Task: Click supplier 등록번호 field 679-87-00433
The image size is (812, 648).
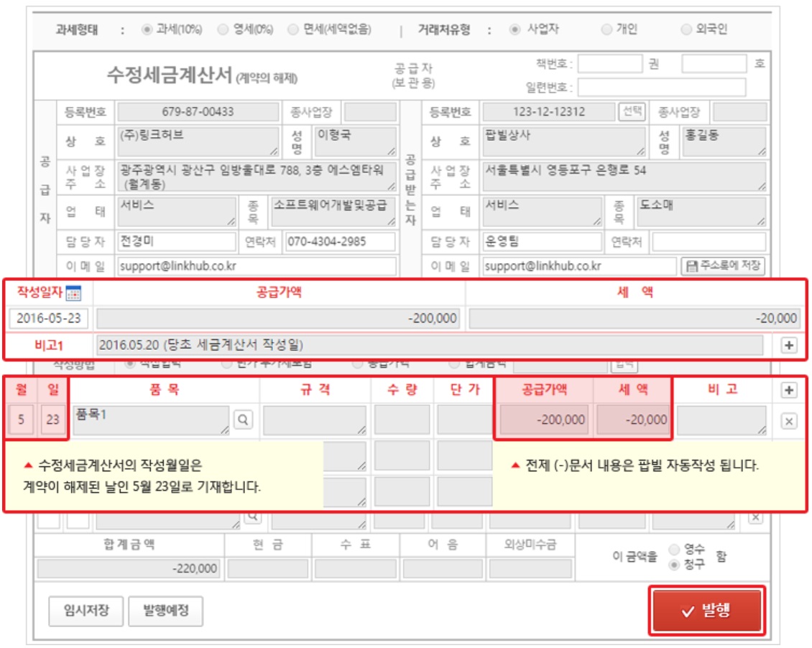Action: click(198, 112)
